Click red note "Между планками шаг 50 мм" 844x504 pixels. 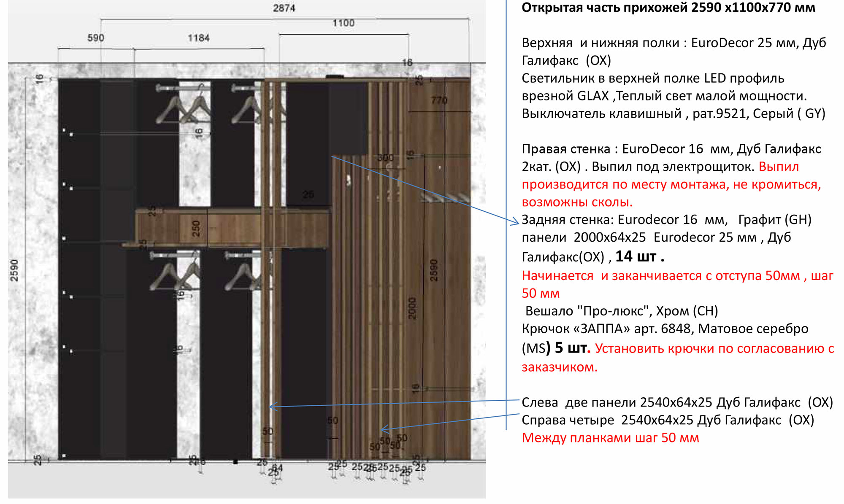[x=610, y=438]
